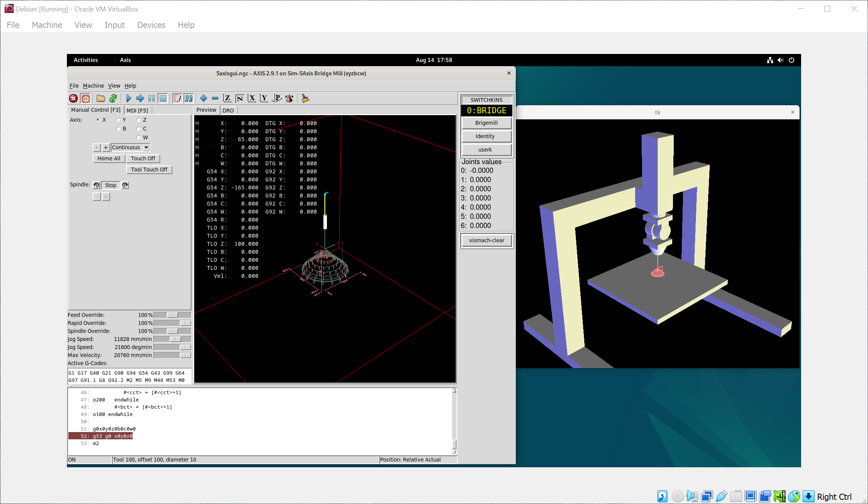The width and height of the screenshot is (868, 504).
Task: Stop program with the square icon
Action: [x=163, y=99]
